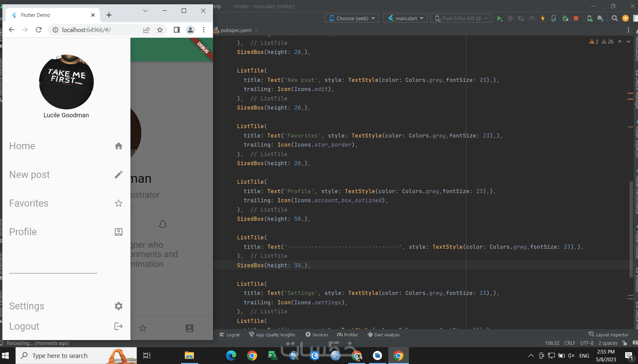Viewport: 638px width, 364px height.
Task: Select the Settings drawer item
Action: [x=66, y=306]
